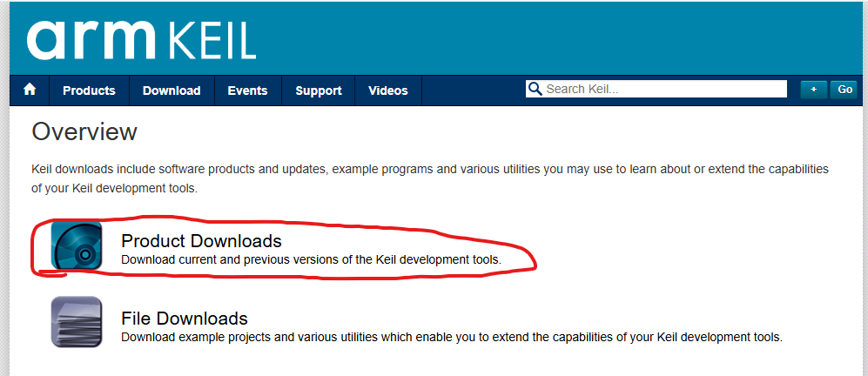This screenshot has width=868, height=376.
Task: Click the magnifier icon in search box
Action: coord(535,89)
